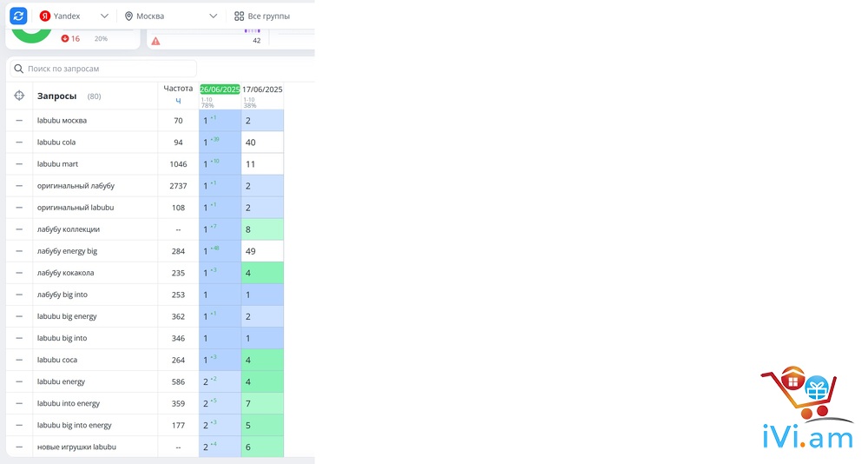Click the magnifier icon in query search
Viewport: 868px width, 464px height.
19,68
